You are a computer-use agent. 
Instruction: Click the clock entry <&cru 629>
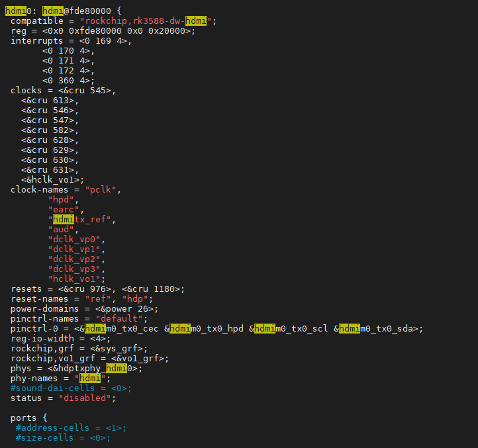pyautogui.click(x=48, y=150)
